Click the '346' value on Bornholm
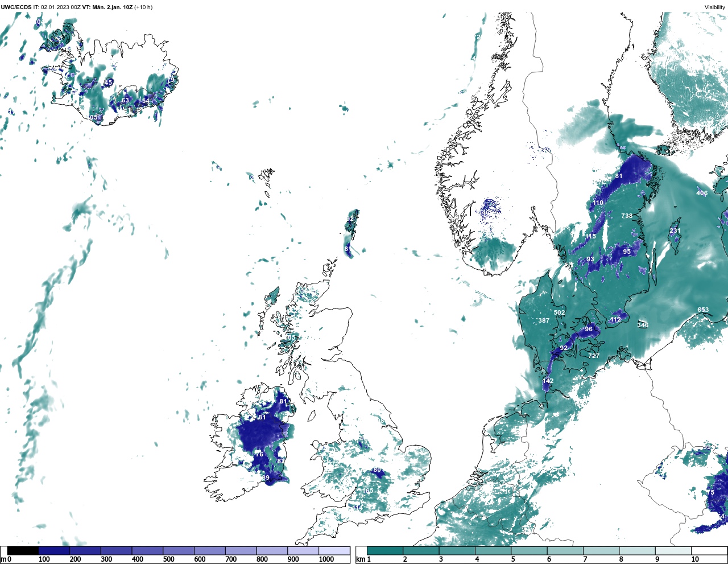Image resolution: width=728 pixels, height=564 pixels. click(x=643, y=325)
